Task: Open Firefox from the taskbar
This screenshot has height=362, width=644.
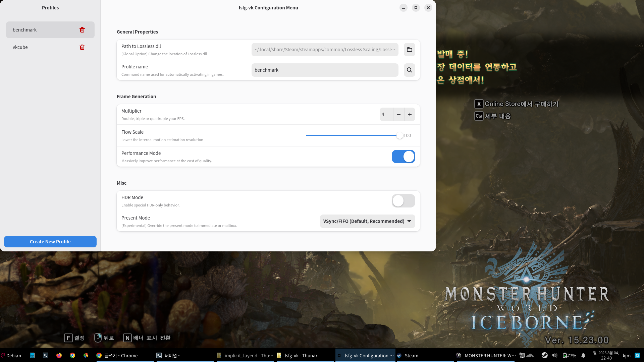Action: (59, 355)
